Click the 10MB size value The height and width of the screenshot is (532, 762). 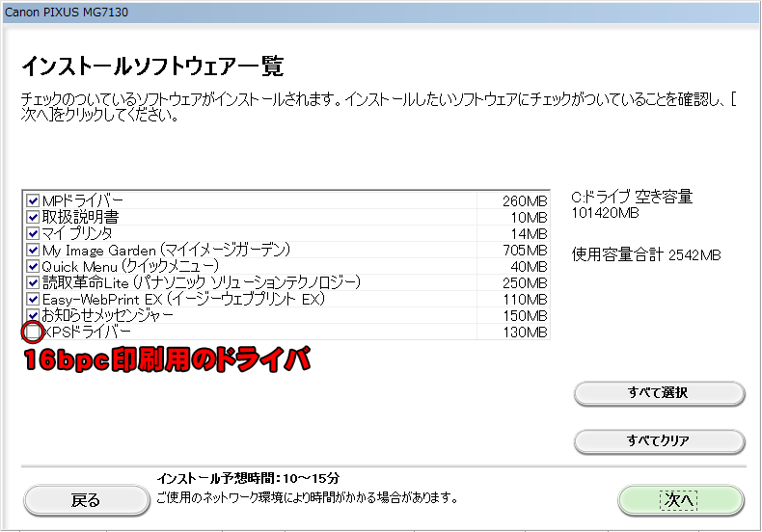529,218
